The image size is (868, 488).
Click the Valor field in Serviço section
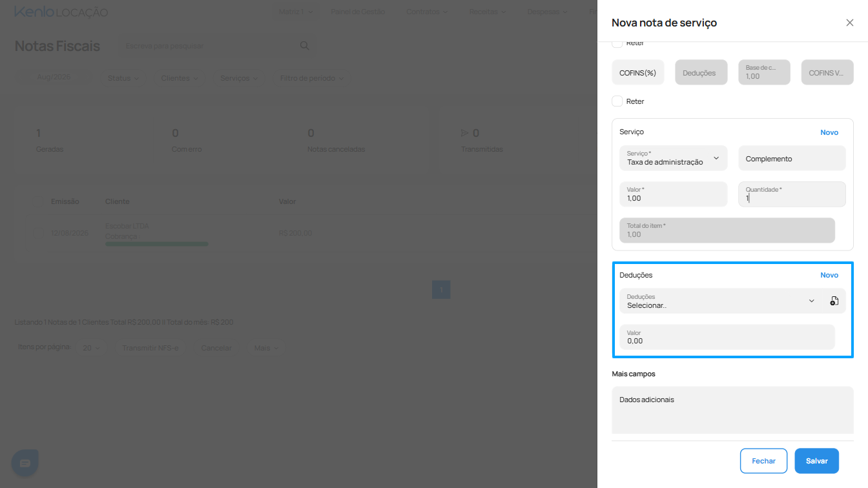(x=673, y=194)
